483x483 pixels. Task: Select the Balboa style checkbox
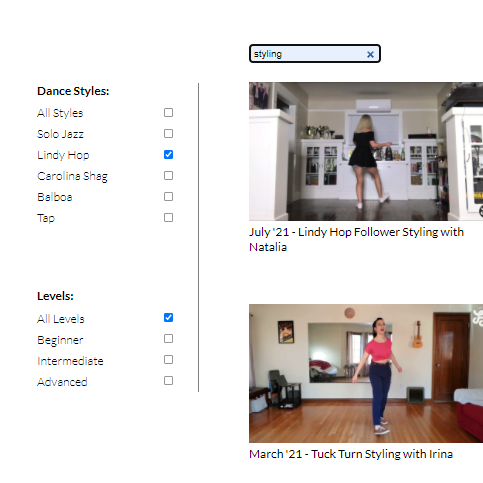[168, 197]
